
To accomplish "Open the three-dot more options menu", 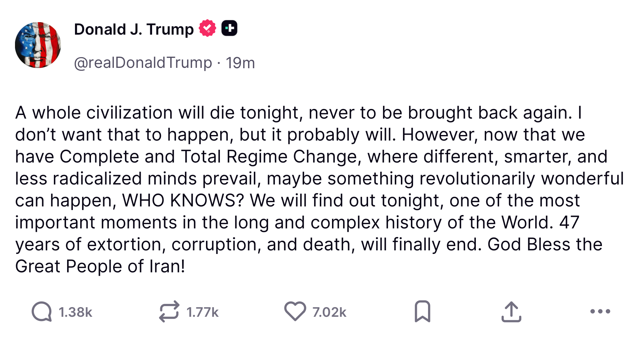I will click(x=600, y=312).
